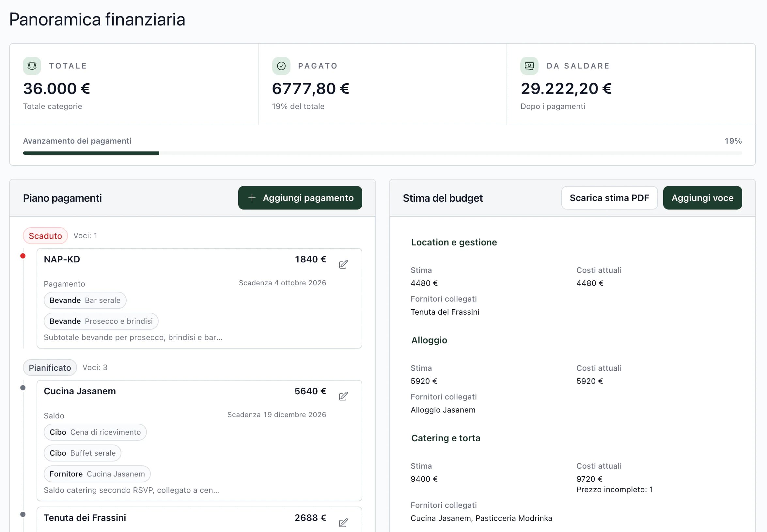
Task: Edit the Cucina Jasanem payment pencil icon
Action: tap(343, 396)
